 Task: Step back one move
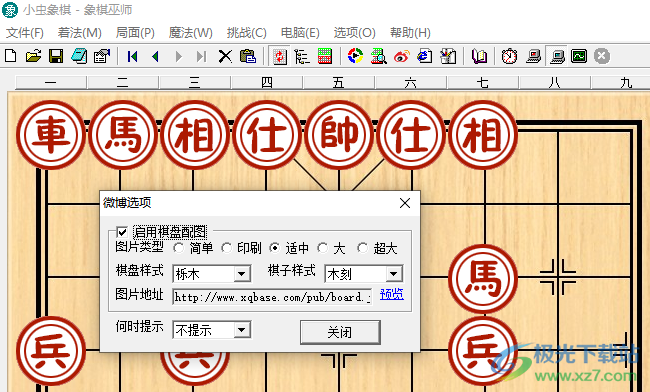(x=155, y=56)
